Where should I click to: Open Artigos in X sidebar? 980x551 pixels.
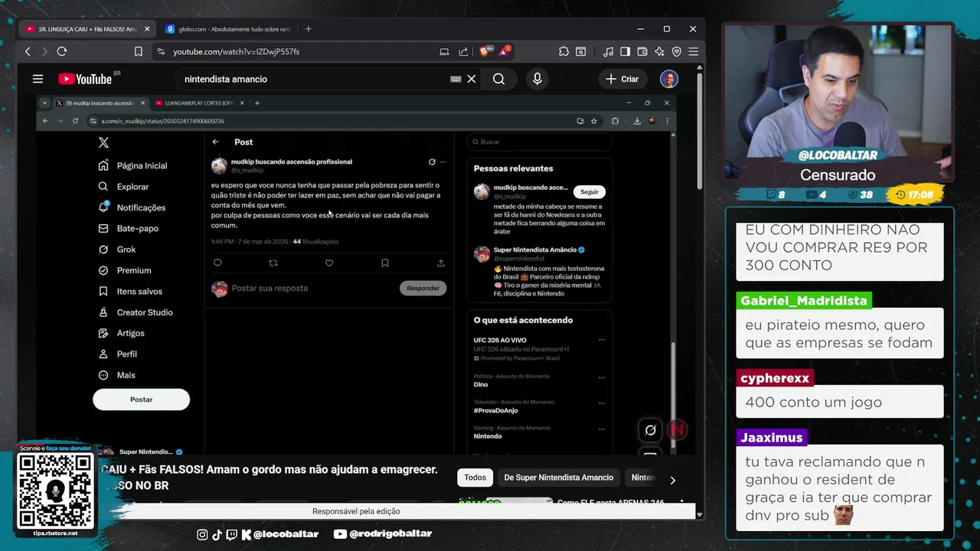[x=122, y=333]
